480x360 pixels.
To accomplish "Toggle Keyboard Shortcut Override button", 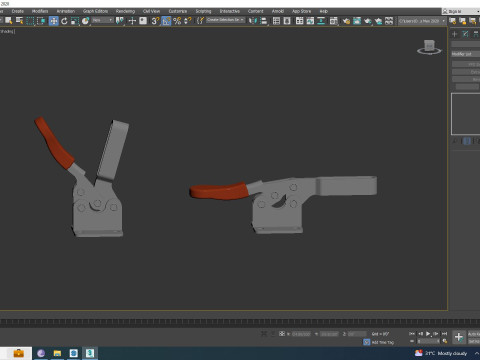I will 143,21.
